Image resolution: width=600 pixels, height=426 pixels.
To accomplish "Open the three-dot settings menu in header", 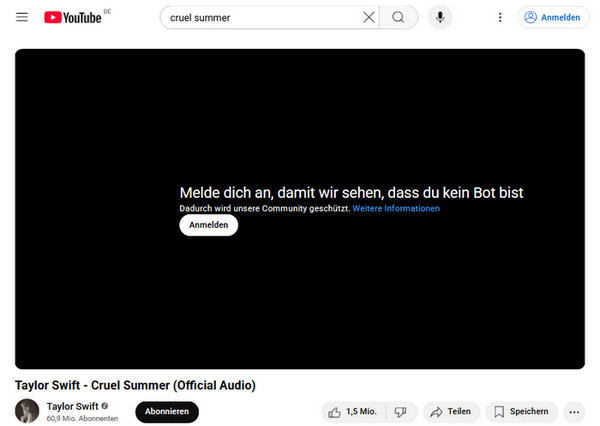I will coord(500,17).
